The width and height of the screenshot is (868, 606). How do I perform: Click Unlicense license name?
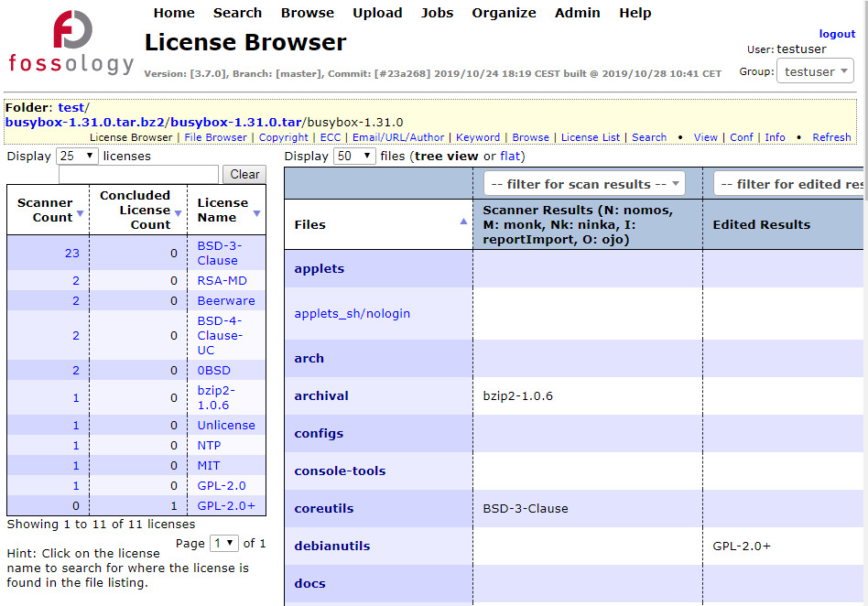pos(226,425)
